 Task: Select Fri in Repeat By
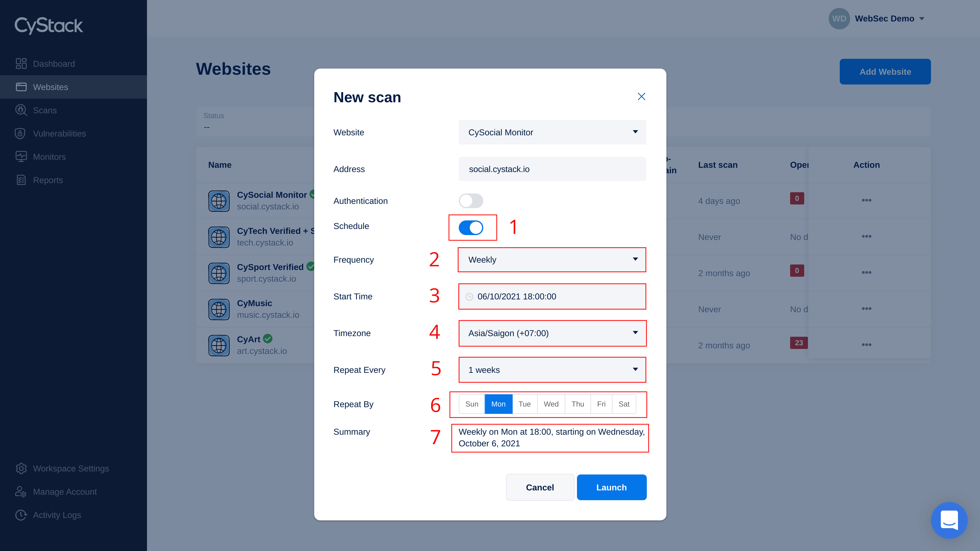pos(601,404)
